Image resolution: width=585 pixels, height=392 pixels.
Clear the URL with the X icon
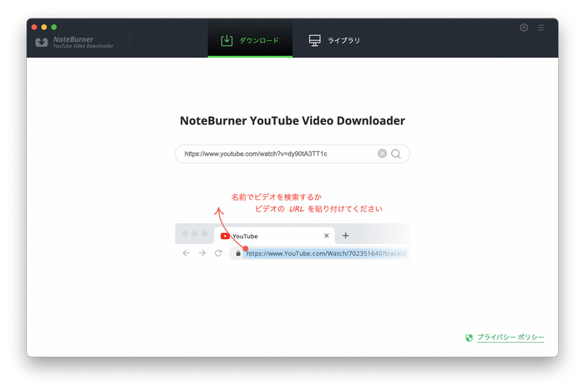coord(382,153)
